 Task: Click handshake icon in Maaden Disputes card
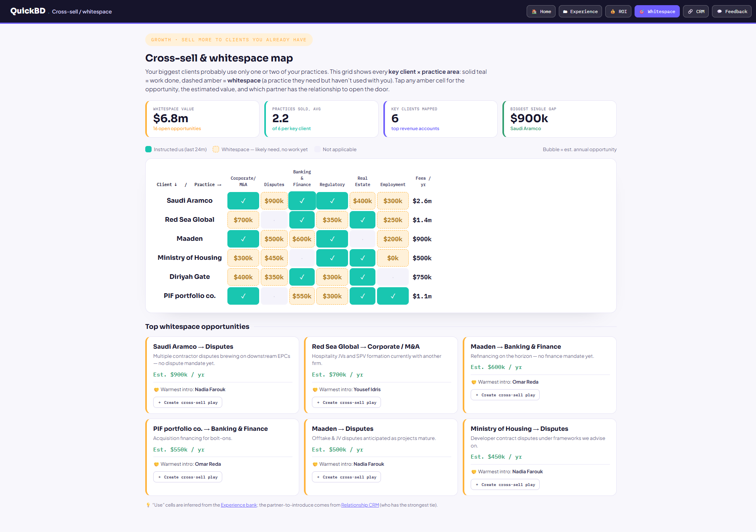(x=315, y=465)
